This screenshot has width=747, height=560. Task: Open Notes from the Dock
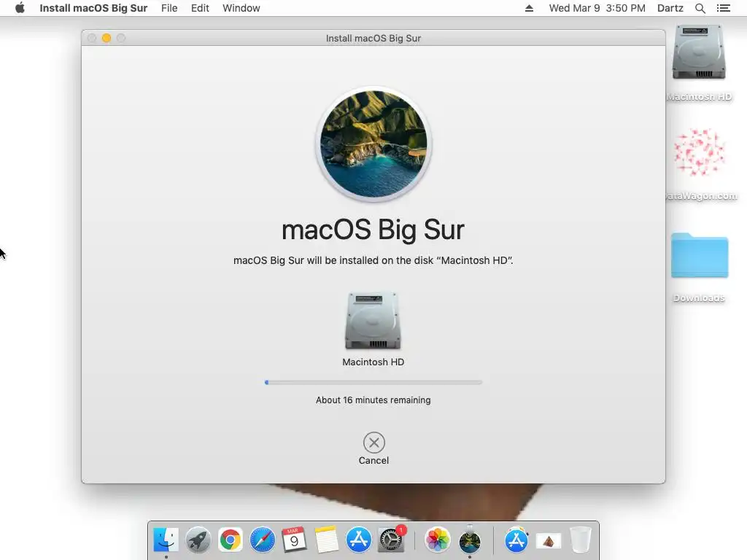[326, 540]
